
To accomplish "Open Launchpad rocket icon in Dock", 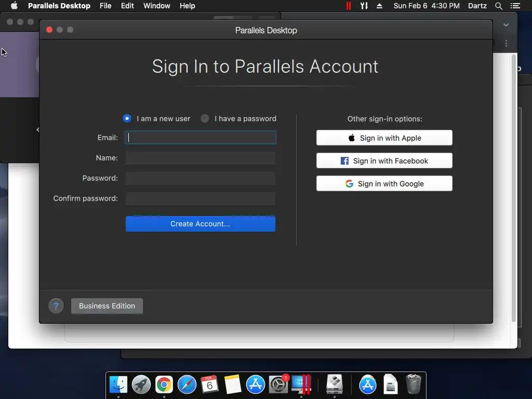I will [141, 385].
